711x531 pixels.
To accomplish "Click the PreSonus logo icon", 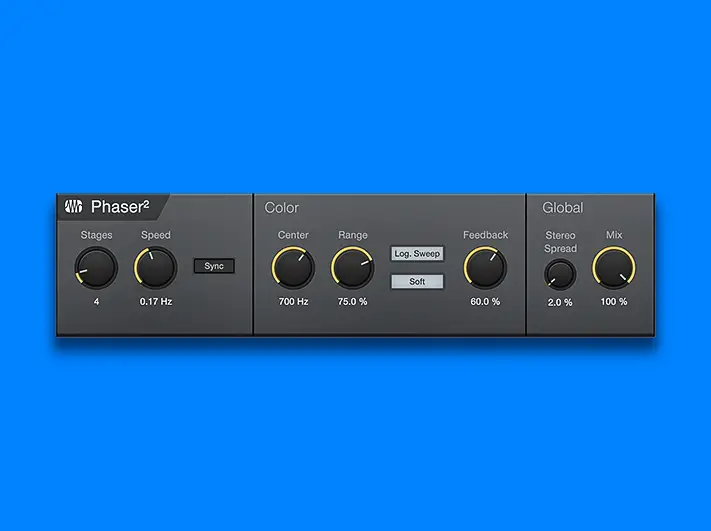I will coord(73,207).
